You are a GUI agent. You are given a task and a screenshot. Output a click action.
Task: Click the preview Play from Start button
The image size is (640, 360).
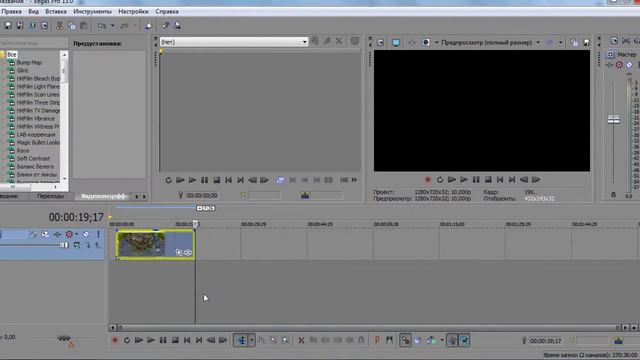tap(452, 180)
